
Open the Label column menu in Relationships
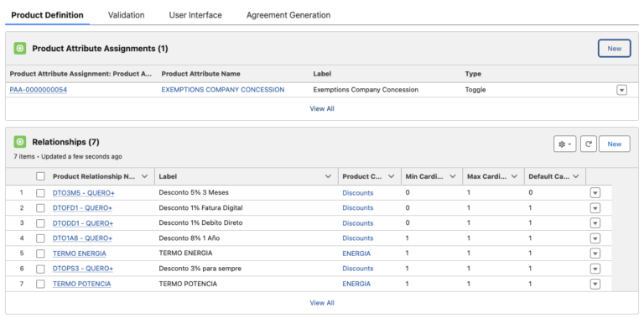(x=328, y=176)
